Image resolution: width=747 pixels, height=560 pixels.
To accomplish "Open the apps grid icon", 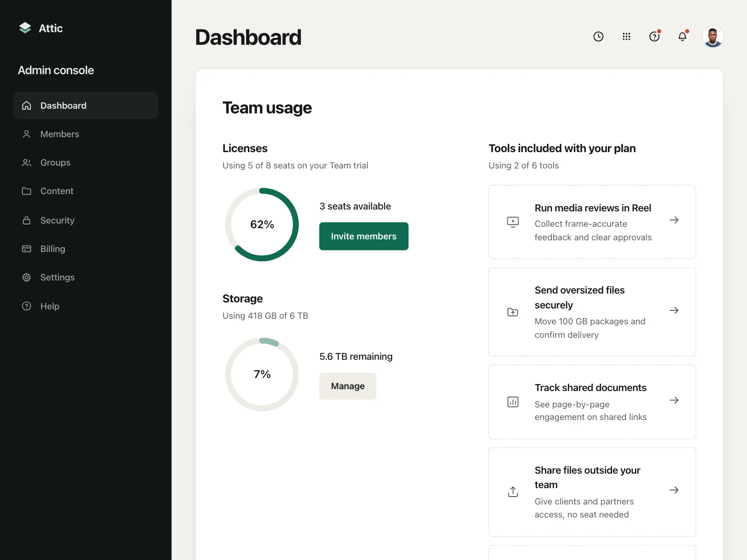I will (627, 36).
